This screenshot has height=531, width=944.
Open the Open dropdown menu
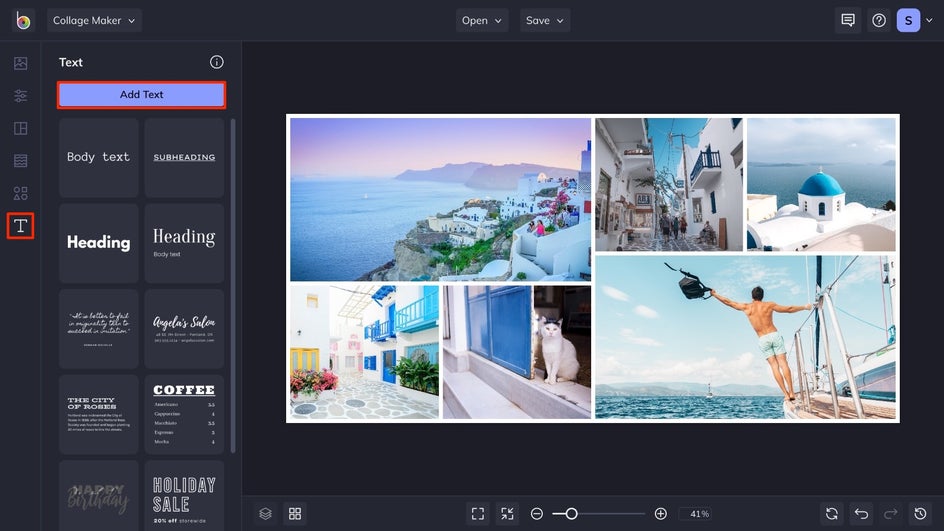click(x=482, y=20)
